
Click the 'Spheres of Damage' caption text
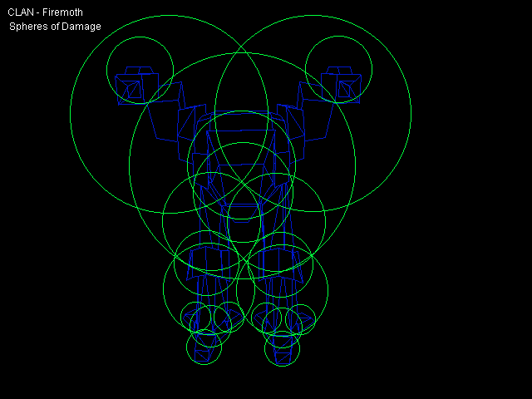point(55,27)
